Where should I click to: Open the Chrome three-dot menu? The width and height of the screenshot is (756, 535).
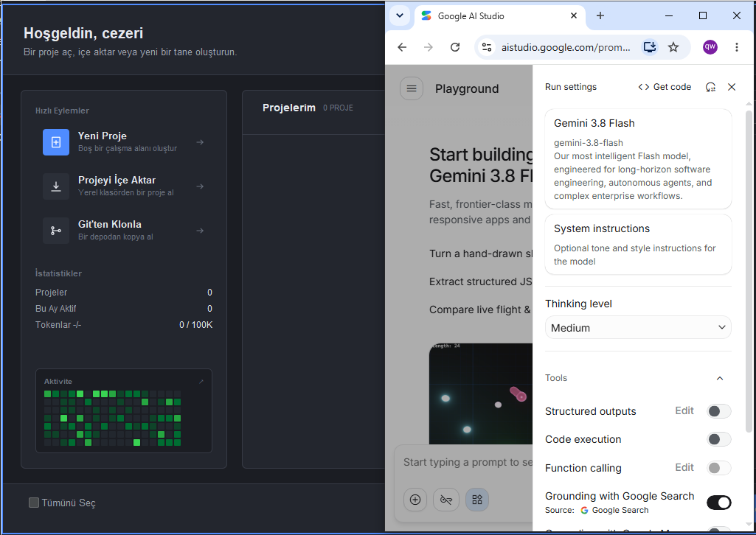click(x=736, y=47)
